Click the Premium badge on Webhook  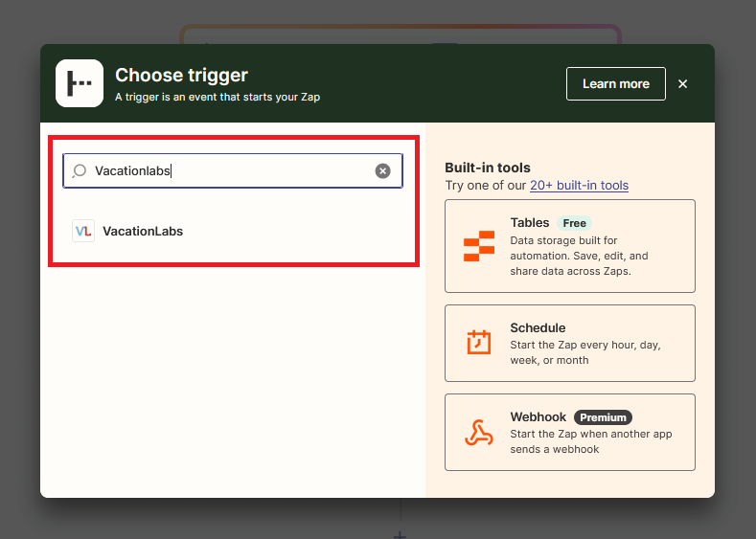(603, 417)
